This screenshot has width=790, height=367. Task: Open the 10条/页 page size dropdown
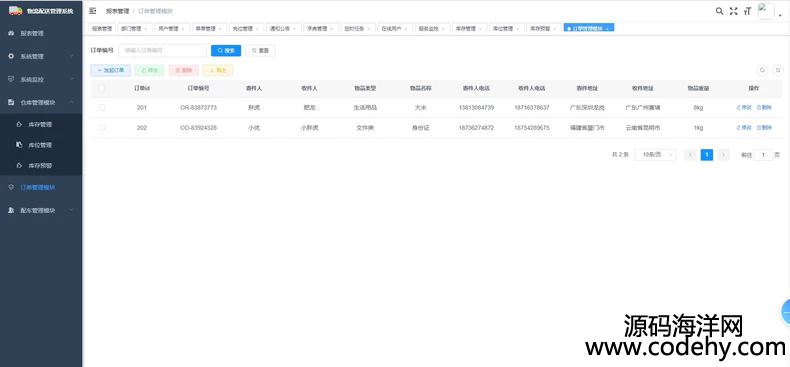coord(655,155)
